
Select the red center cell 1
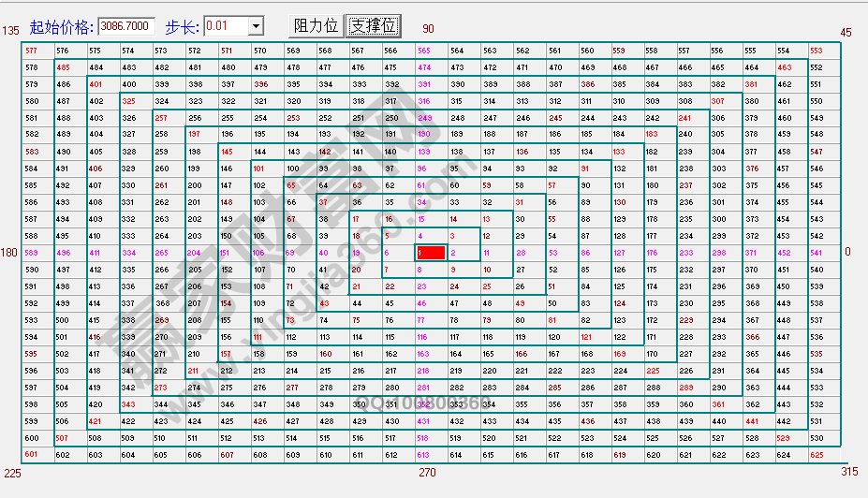(x=431, y=253)
